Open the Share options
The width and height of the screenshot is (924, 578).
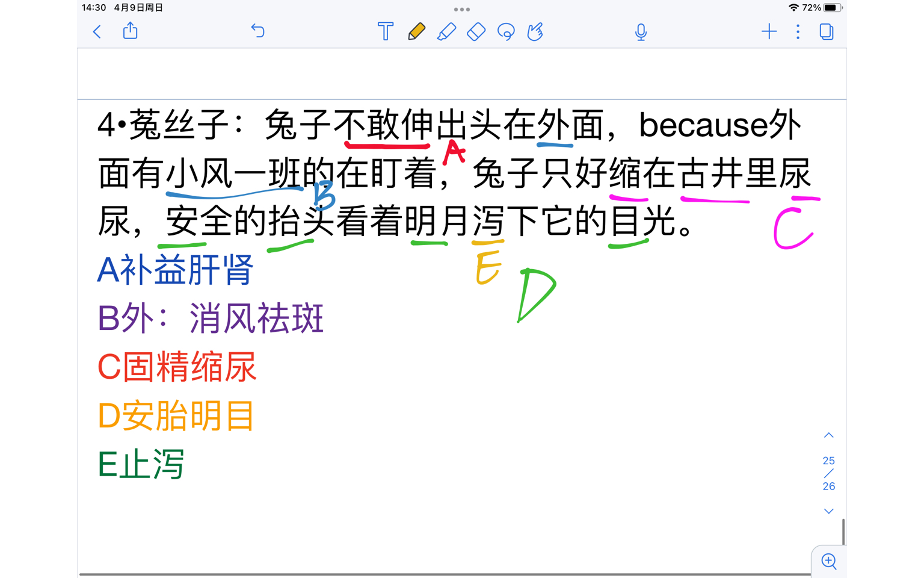[x=130, y=31]
